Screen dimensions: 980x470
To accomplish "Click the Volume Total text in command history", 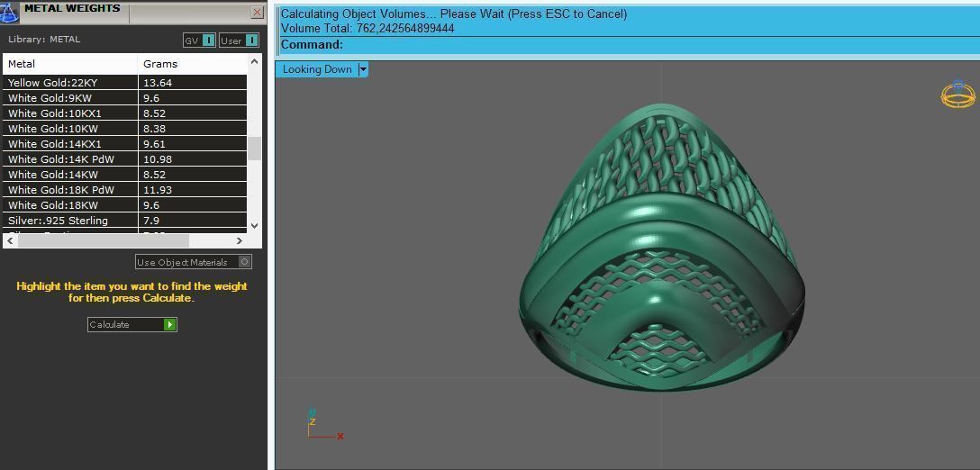I will 367,29.
